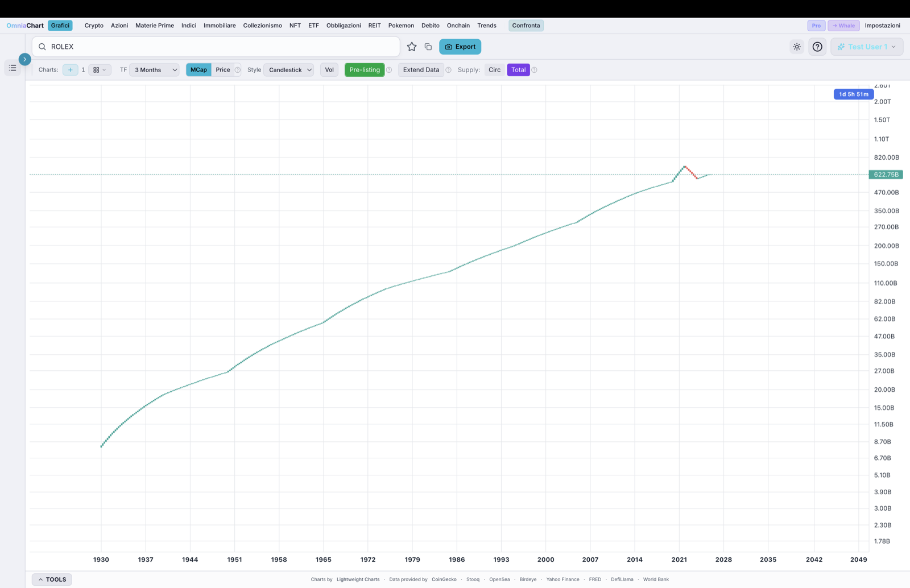Screen dimensions: 910x588
Task: Open the Lightweight Charts link
Action: (358, 579)
